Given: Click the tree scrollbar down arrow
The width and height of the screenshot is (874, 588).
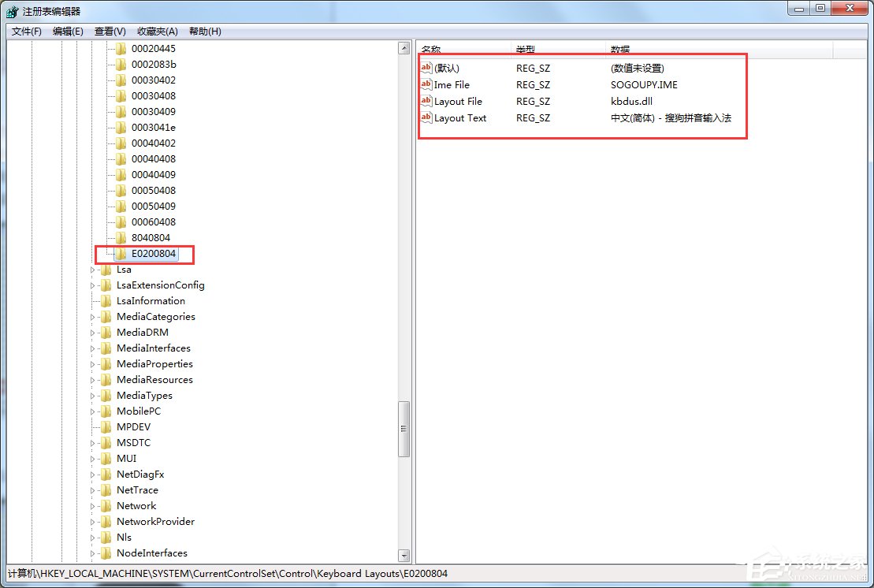Looking at the screenshot, I should (404, 555).
